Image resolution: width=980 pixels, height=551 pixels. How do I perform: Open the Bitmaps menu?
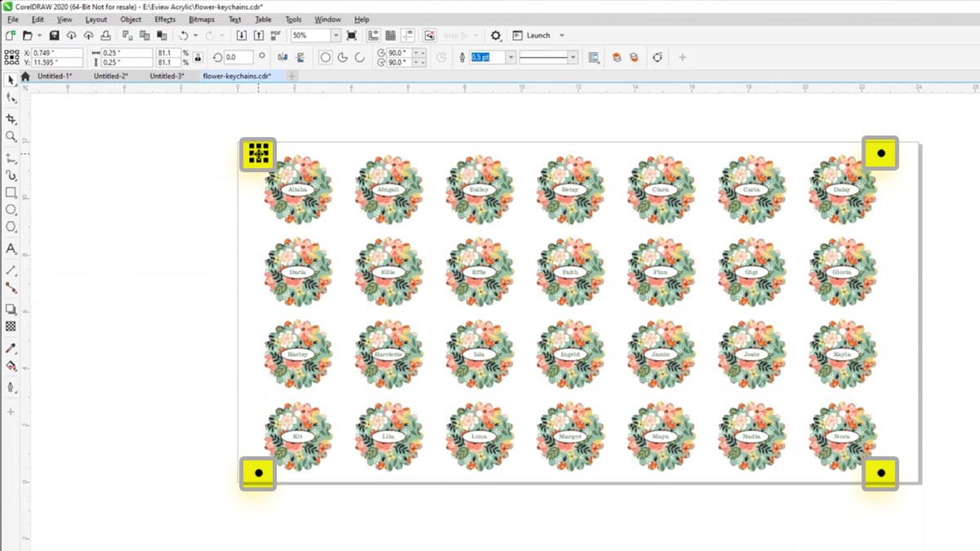[x=201, y=19]
